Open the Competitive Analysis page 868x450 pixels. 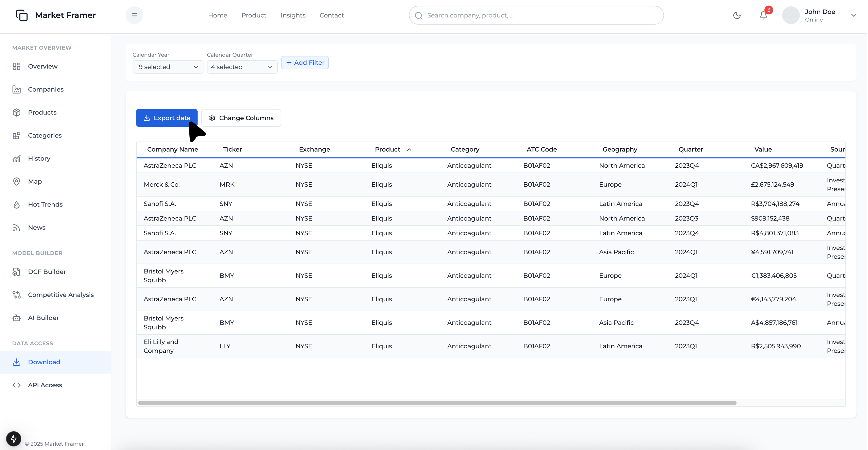coord(55,295)
